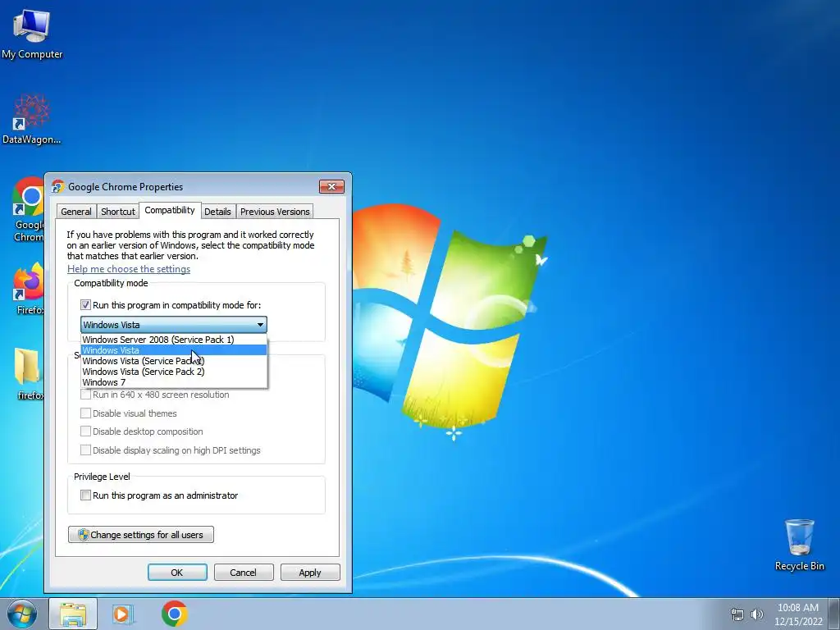840x630 pixels.
Task: Confirm the dialog with OK
Action: [x=177, y=572]
